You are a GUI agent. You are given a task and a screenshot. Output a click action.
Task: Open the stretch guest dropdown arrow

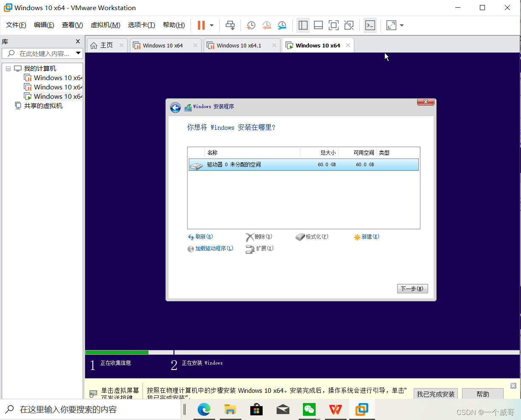(x=402, y=25)
